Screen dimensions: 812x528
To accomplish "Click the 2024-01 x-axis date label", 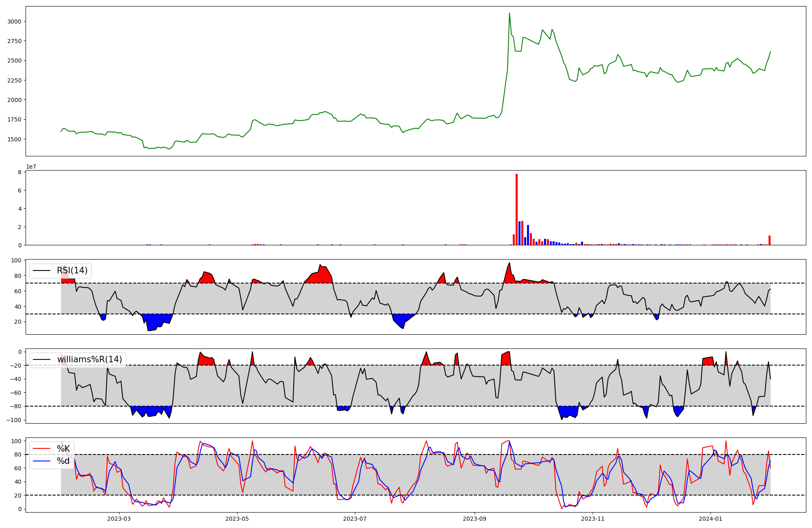I will pyautogui.click(x=710, y=519).
